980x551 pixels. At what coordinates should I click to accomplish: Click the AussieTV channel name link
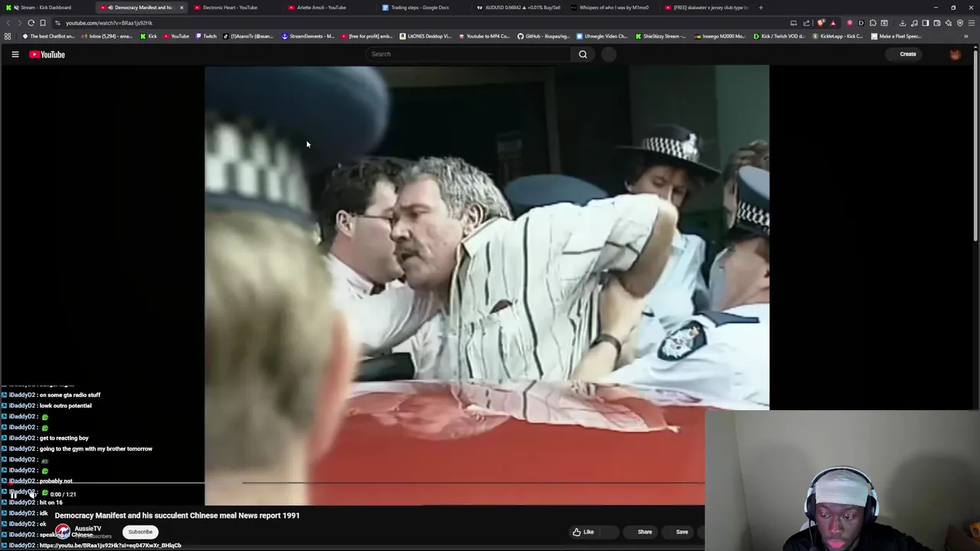tap(87, 529)
